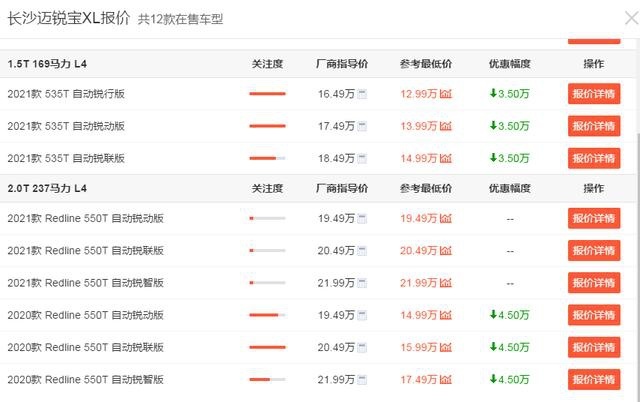
Task: Click discount 4.50万 for 2020款 自动锐联版
Action: point(510,347)
